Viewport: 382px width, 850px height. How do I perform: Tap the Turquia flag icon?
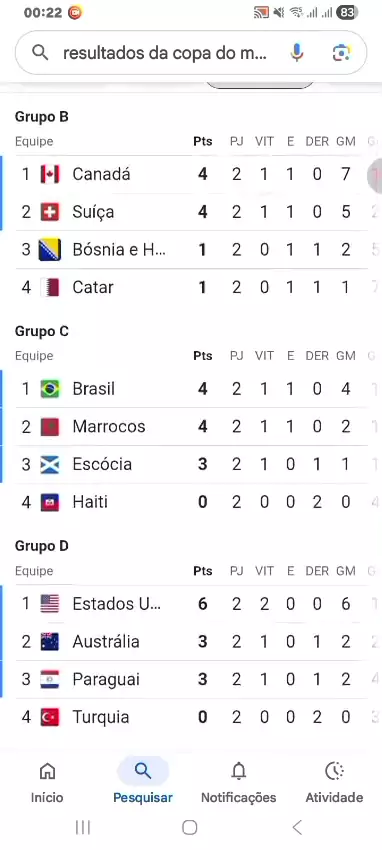click(50, 717)
